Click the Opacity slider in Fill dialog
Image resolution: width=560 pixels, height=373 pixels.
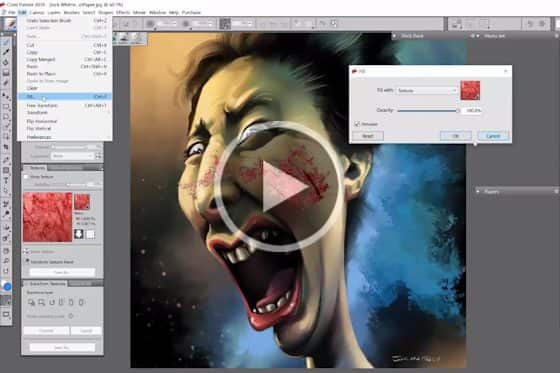(x=428, y=111)
